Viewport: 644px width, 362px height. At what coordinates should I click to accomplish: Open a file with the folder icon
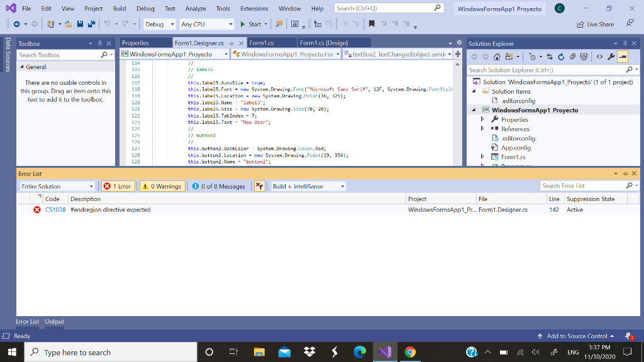69,25
